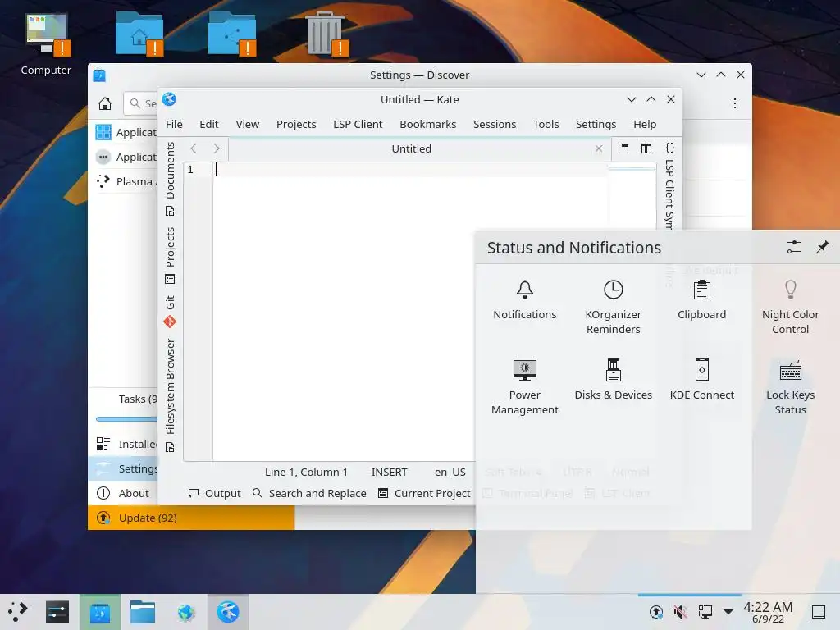
Task: Open System Settings from taskbar
Action: pos(57,612)
